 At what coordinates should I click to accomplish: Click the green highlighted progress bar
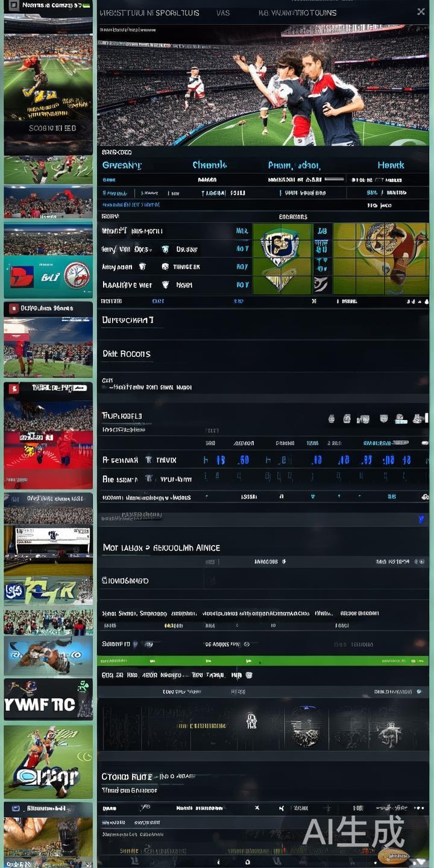coord(263,661)
